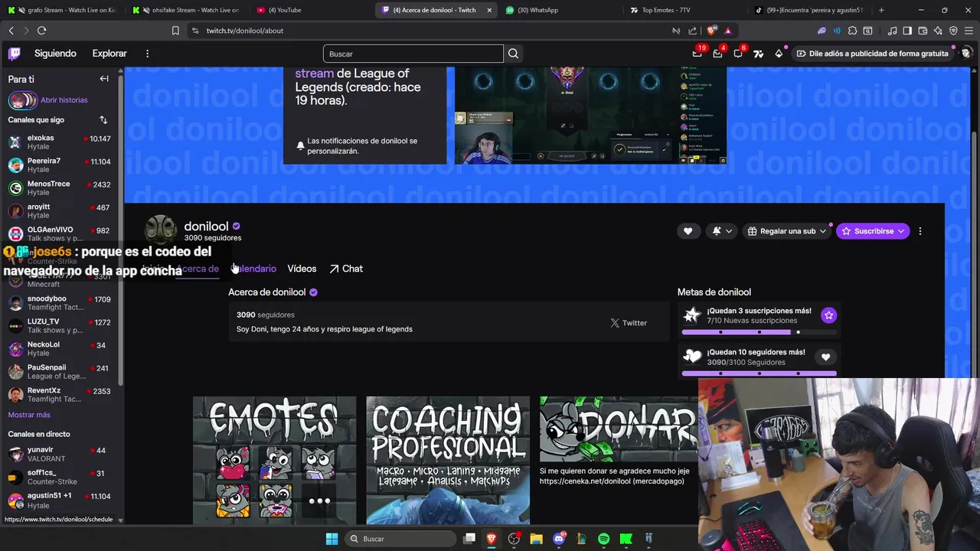Open new browser tab plus button
Image resolution: width=980 pixels, height=551 pixels.
coord(881,10)
